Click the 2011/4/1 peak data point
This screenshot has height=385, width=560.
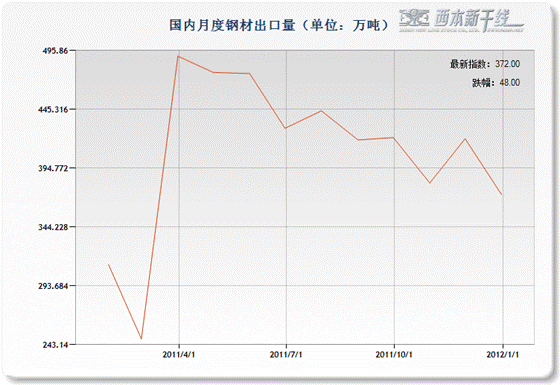[x=178, y=56]
